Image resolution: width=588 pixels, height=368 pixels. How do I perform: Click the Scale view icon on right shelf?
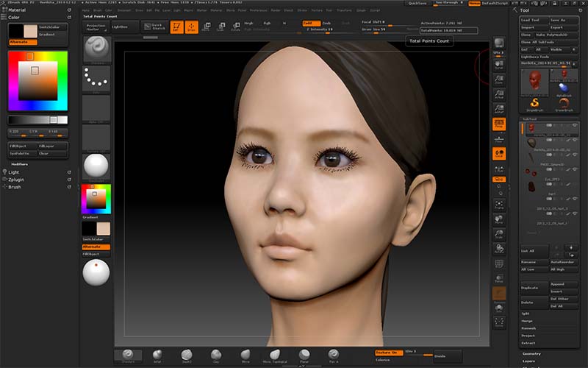(499, 234)
